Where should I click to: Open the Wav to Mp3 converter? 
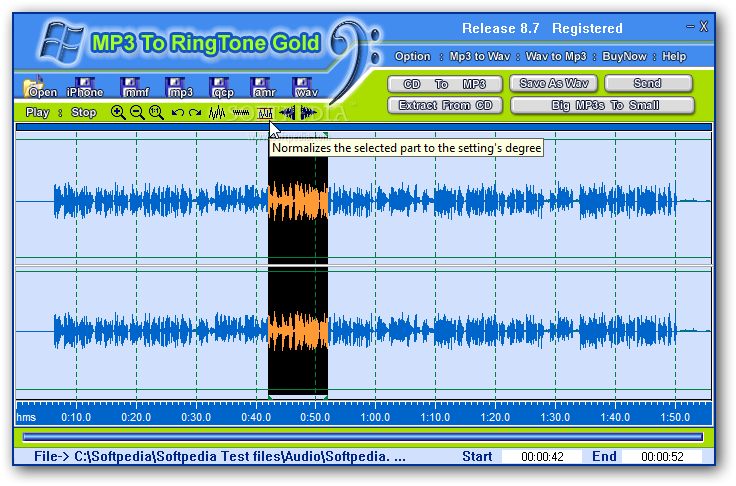coord(556,56)
